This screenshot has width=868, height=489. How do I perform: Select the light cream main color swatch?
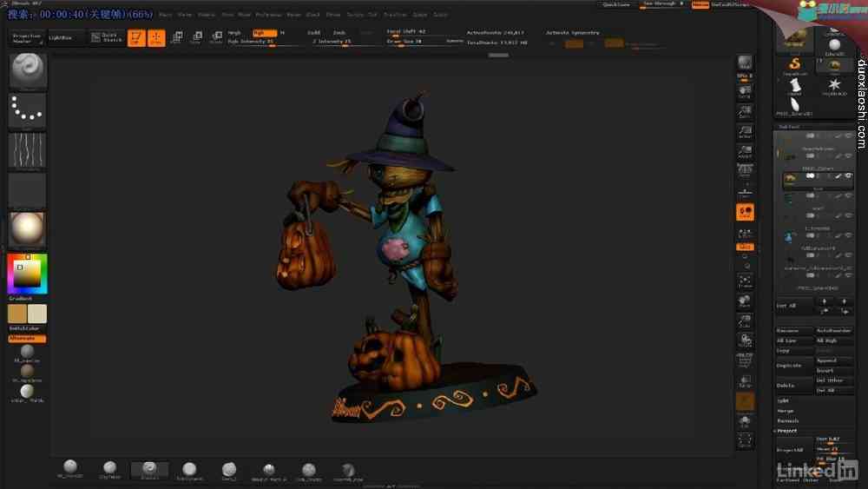point(37,314)
